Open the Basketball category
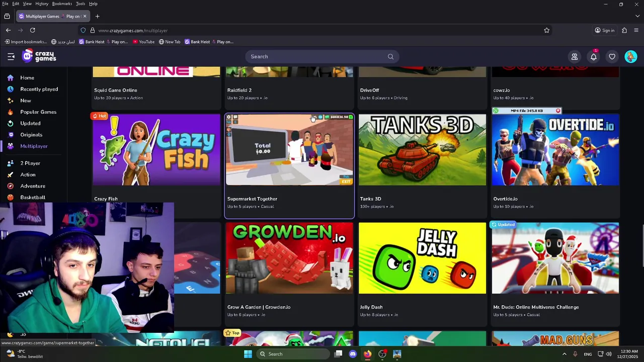 click(33, 198)
